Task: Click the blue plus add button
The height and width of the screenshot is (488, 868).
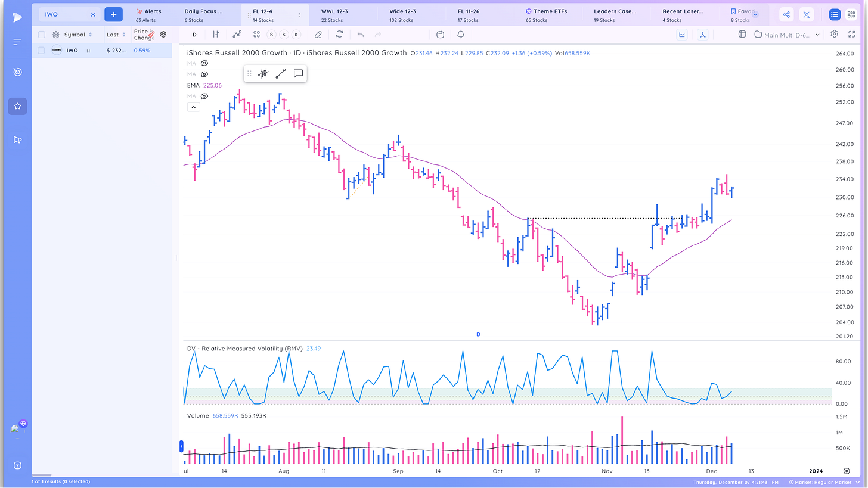Action: coord(113,14)
